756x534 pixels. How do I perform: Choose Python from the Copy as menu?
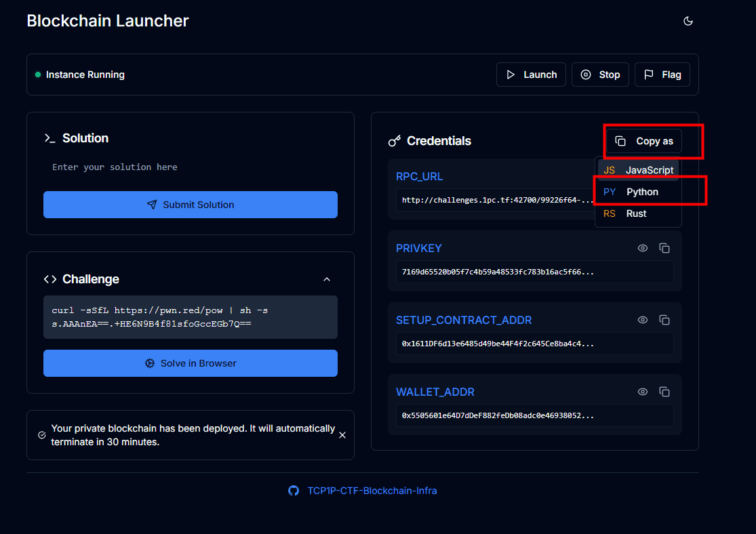tap(638, 192)
